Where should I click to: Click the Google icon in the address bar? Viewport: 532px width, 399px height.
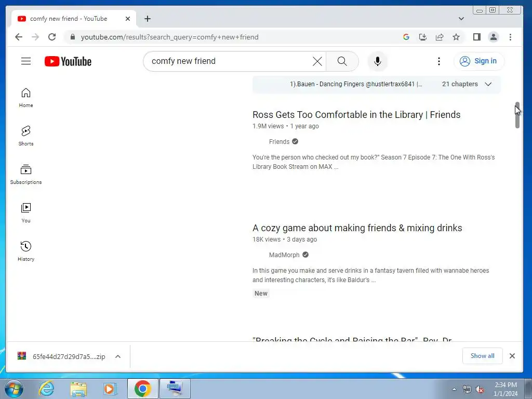coord(406,37)
